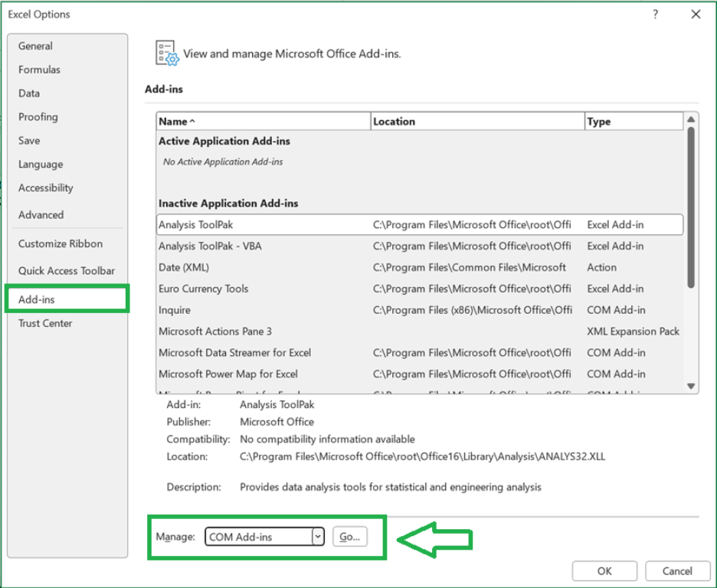Click Cancel to dismiss options

pos(677,571)
